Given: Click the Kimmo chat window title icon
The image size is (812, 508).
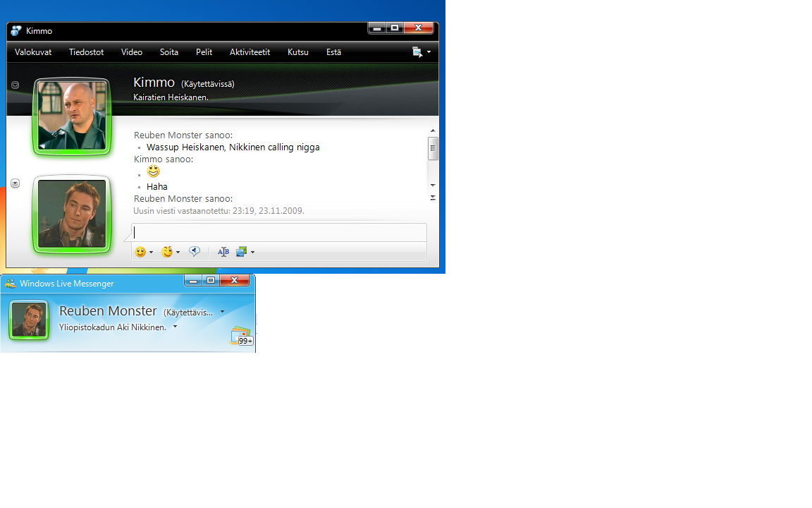Looking at the screenshot, I should pos(16,31).
